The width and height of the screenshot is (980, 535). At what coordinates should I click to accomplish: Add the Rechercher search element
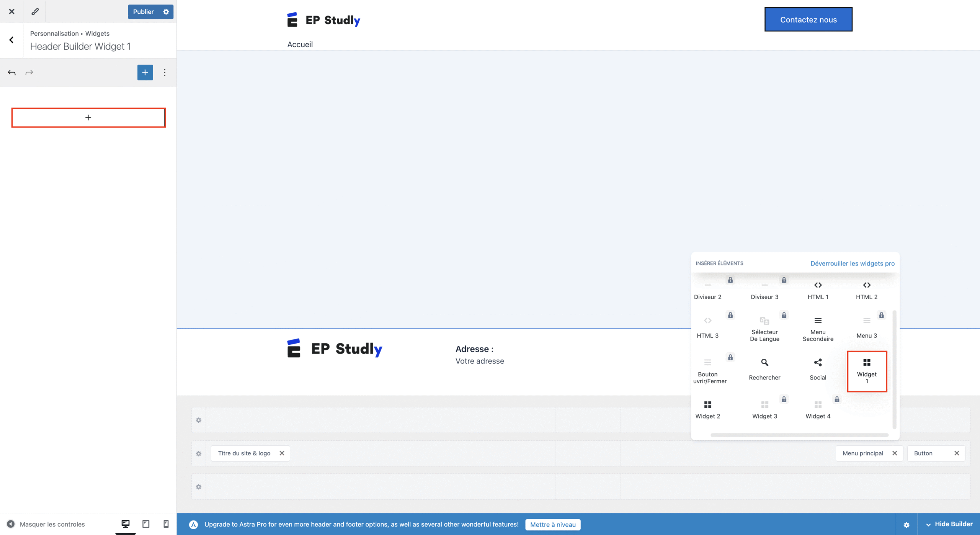point(764,369)
